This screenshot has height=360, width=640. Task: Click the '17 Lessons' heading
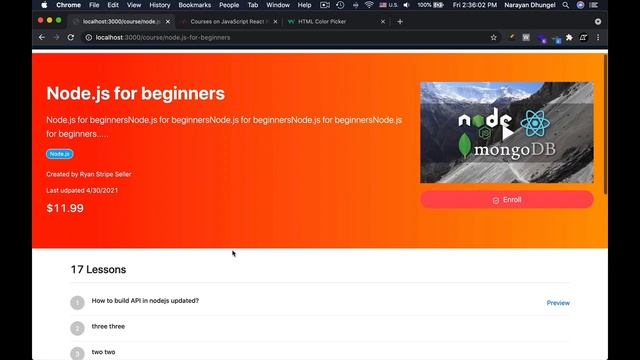coord(98,269)
